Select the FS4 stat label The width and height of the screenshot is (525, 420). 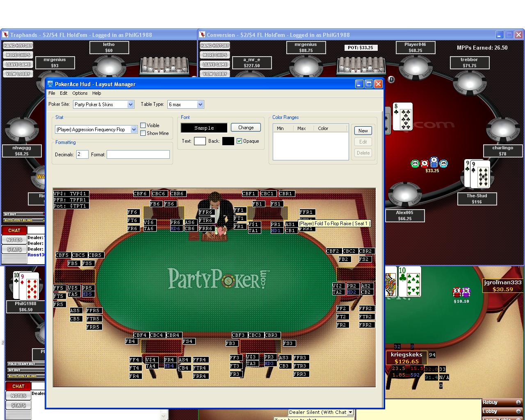click(188, 341)
